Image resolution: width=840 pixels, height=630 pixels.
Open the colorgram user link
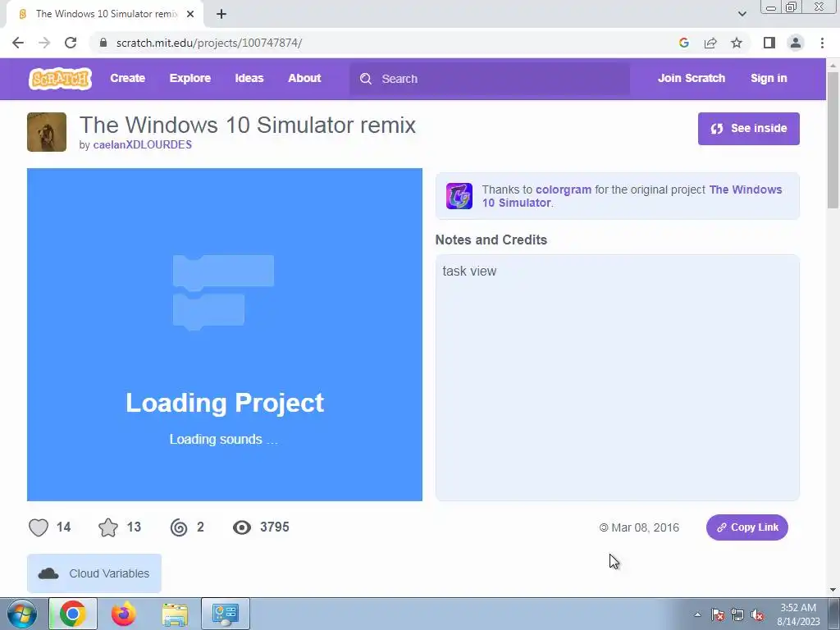coord(564,189)
